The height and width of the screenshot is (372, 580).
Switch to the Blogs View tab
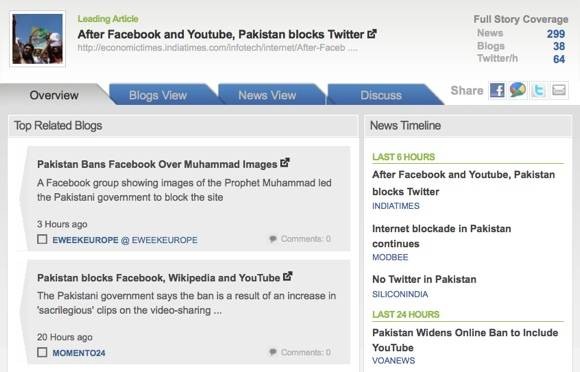click(158, 95)
